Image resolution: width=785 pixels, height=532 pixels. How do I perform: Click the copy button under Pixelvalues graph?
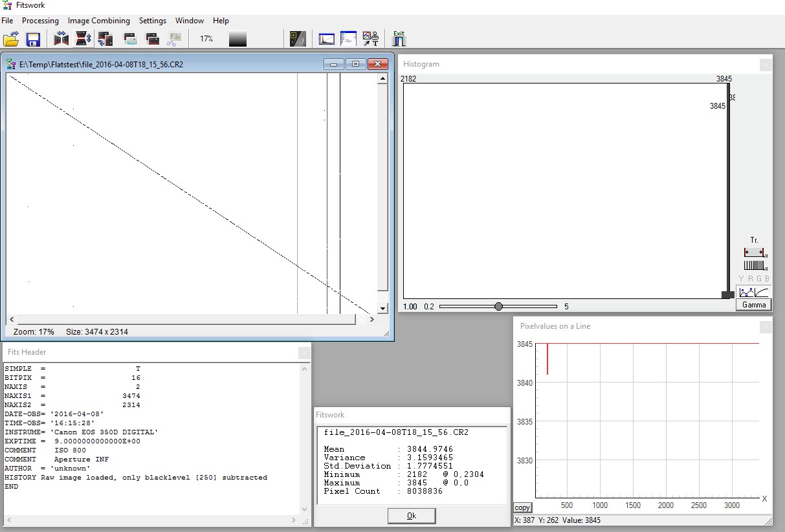click(522, 507)
